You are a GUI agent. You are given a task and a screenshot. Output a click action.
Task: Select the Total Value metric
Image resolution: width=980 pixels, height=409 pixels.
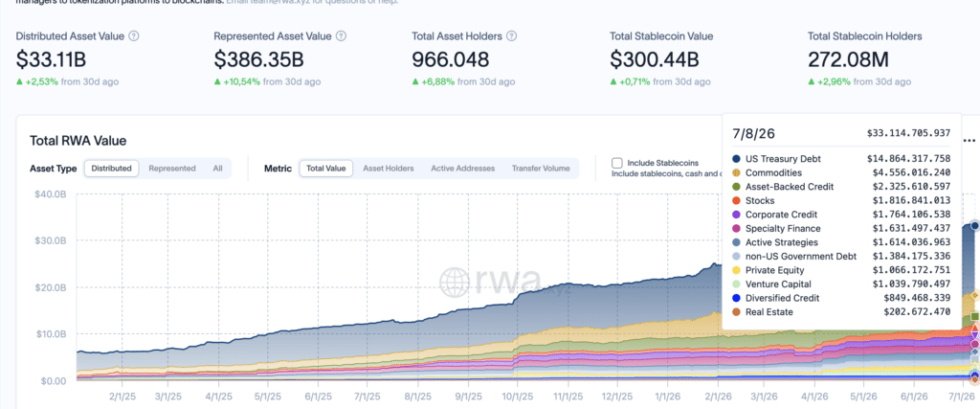pos(326,169)
